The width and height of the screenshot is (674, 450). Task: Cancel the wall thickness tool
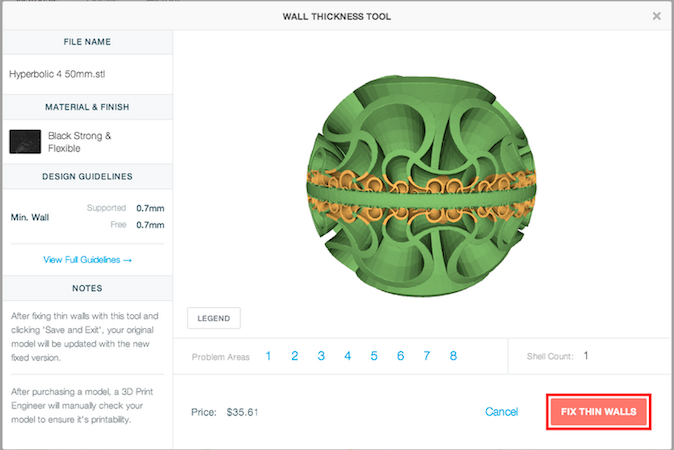tap(501, 412)
